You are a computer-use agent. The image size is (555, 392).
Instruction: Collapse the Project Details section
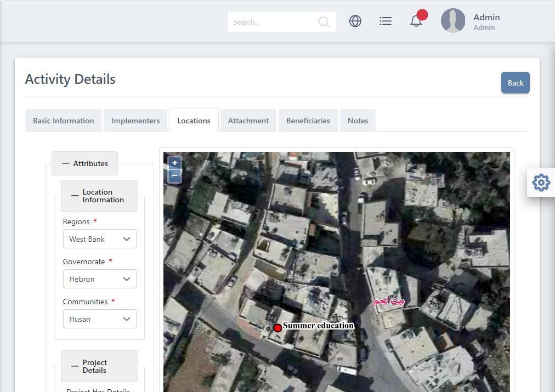click(99, 366)
